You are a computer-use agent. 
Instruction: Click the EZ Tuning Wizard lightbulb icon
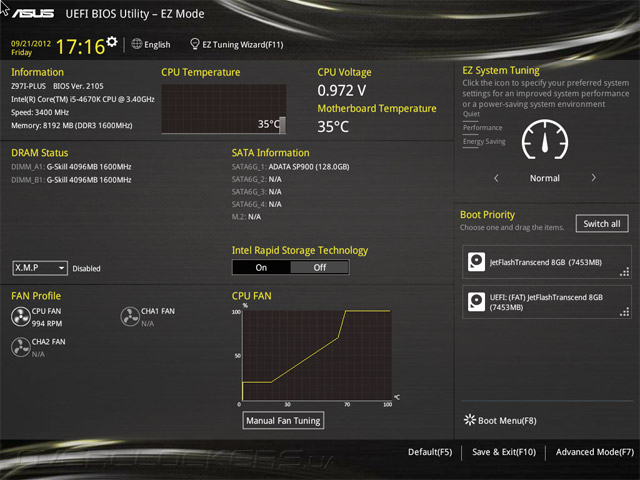pyautogui.click(x=195, y=44)
